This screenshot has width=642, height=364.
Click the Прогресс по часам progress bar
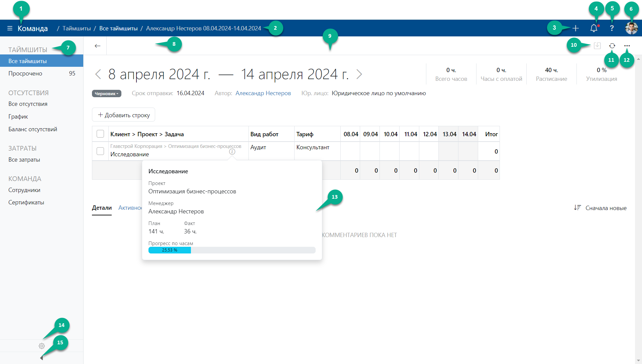232,250
